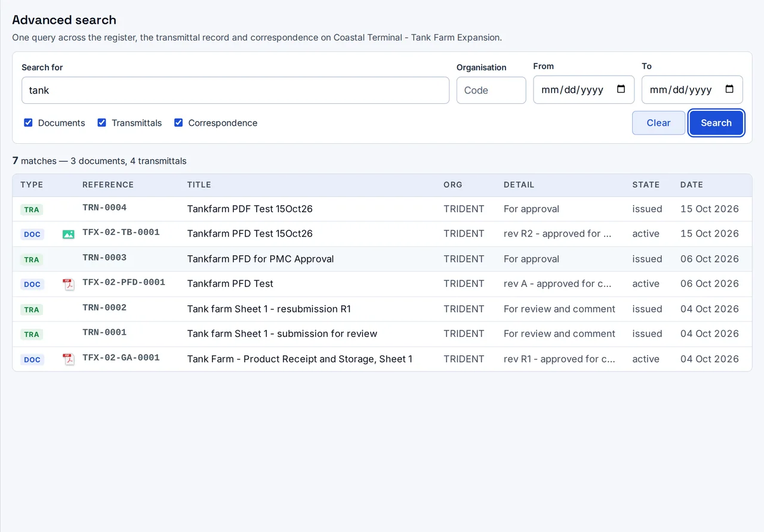Open reference TRN-0001

(x=104, y=333)
